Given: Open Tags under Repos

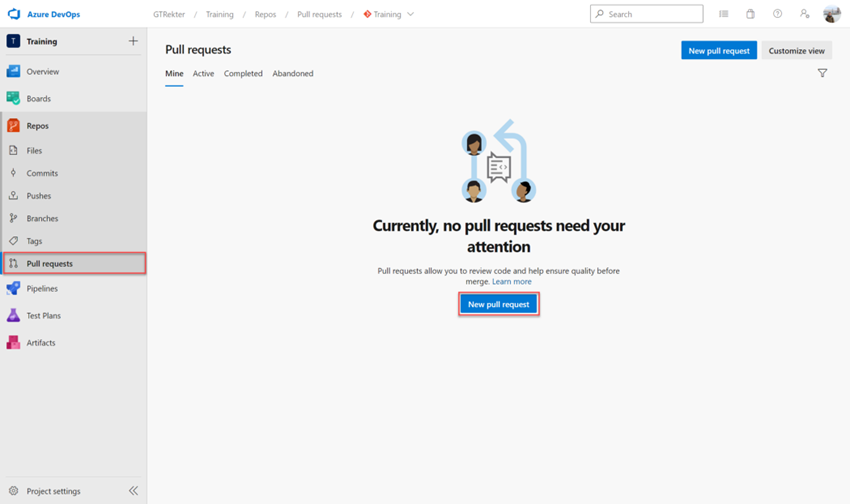Looking at the screenshot, I should tap(34, 241).
